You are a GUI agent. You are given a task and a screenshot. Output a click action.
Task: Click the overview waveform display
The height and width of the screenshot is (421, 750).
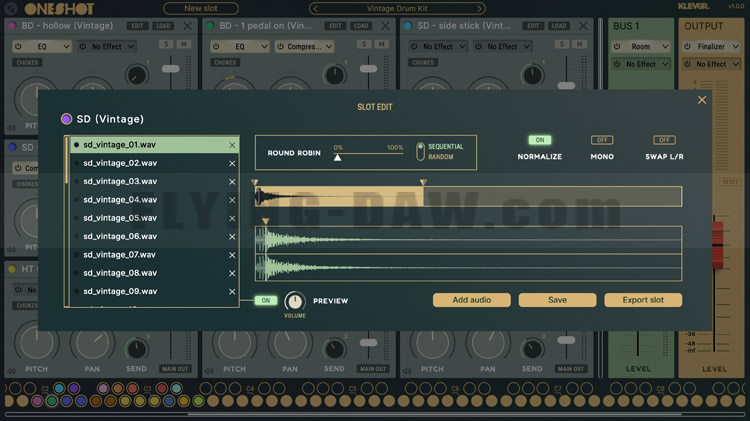[468, 197]
